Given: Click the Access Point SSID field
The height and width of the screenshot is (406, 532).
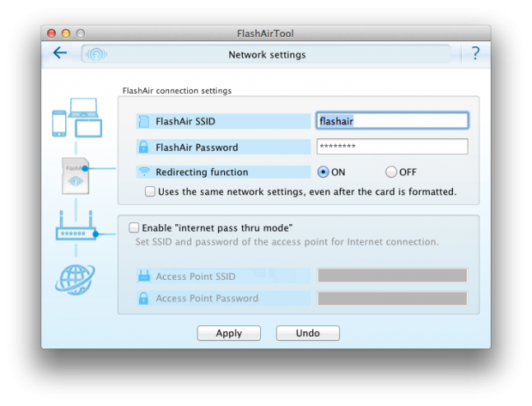Looking at the screenshot, I should point(392,276).
